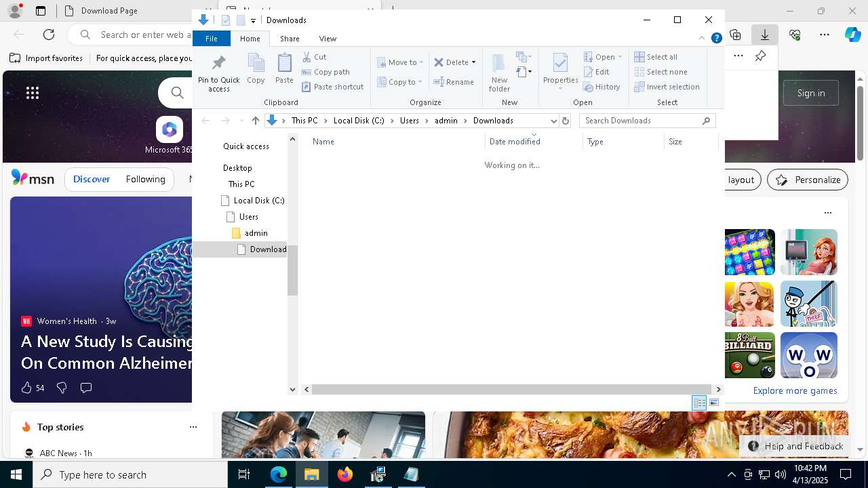This screenshot has width=868, height=488.
Task: Refresh the Downloads folder view
Action: (x=566, y=121)
